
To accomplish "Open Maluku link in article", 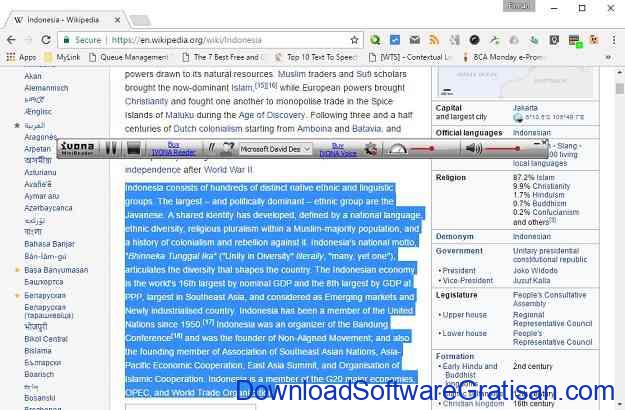I will coord(179,115).
